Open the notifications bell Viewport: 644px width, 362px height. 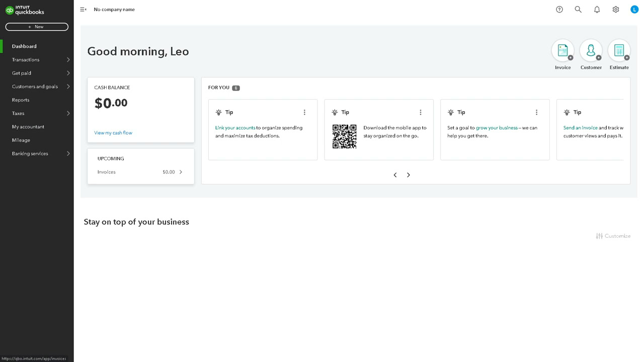597,10
